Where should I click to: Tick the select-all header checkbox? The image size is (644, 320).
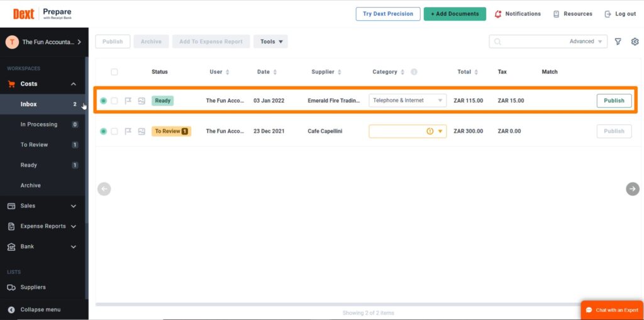[114, 72]
